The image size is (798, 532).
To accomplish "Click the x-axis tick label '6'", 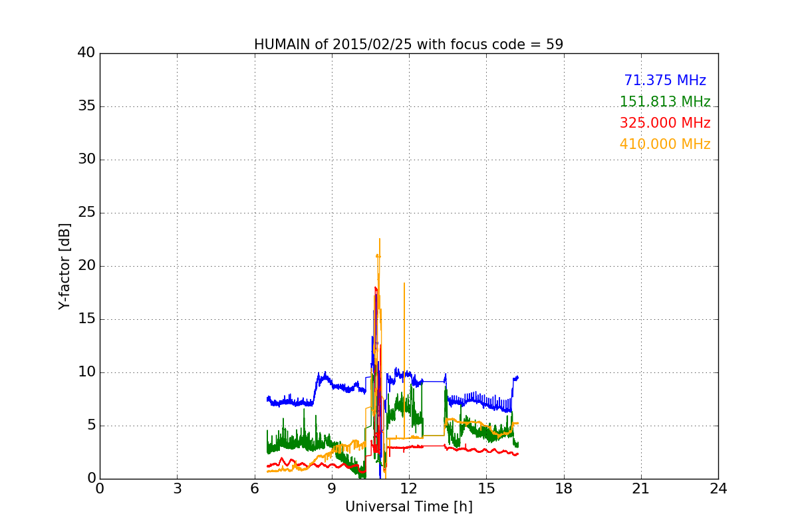I will pyautogui.click(x=254, y=489).
